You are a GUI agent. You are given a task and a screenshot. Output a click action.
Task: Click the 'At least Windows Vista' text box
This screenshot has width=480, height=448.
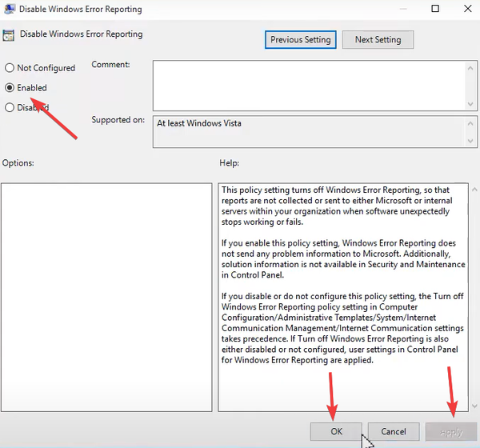(x=308, y=132)
